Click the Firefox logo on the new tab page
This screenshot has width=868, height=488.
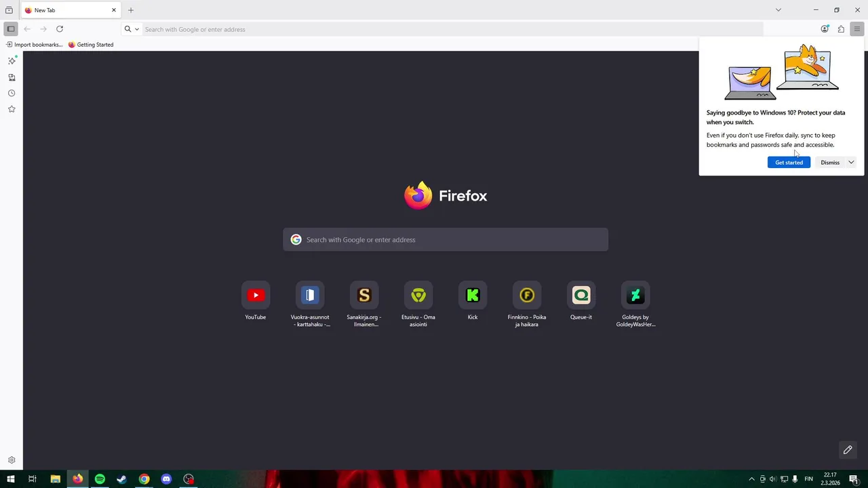[446, 196]
